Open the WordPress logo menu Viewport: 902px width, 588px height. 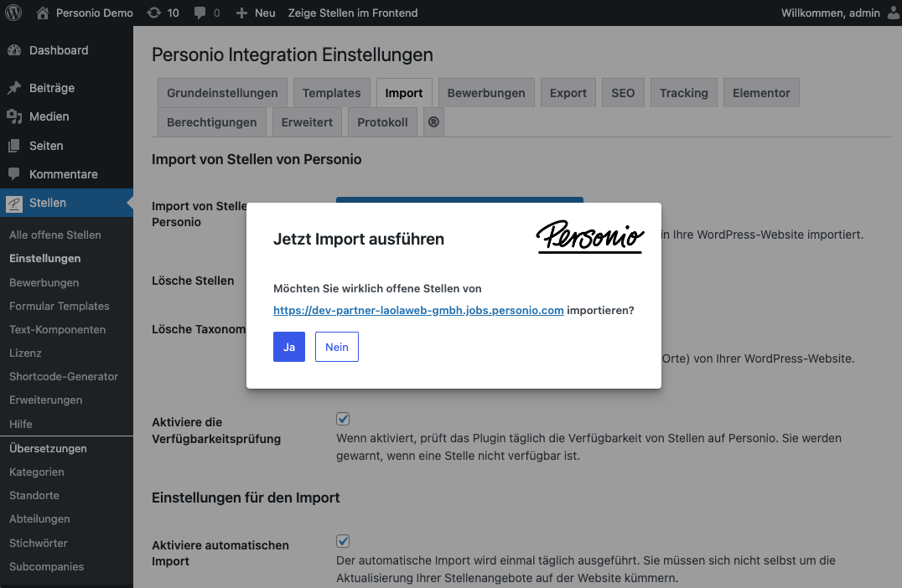(13, 13)
